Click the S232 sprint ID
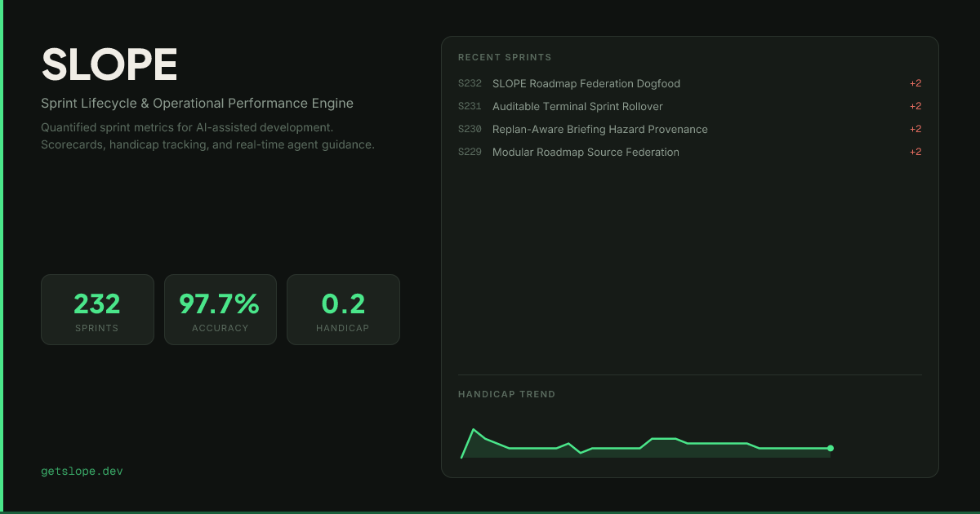 (470, 83)
